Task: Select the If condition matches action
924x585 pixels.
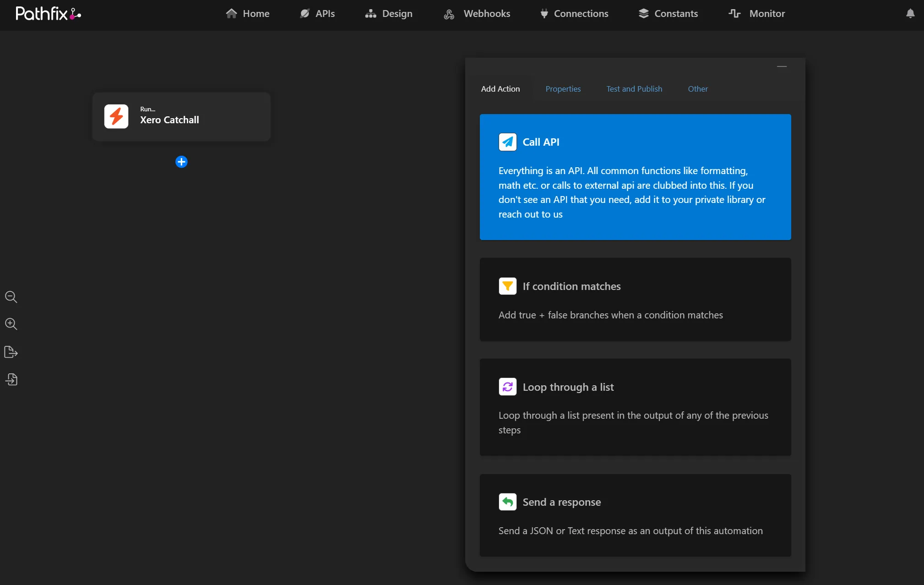Action: (x=635, y=299)
